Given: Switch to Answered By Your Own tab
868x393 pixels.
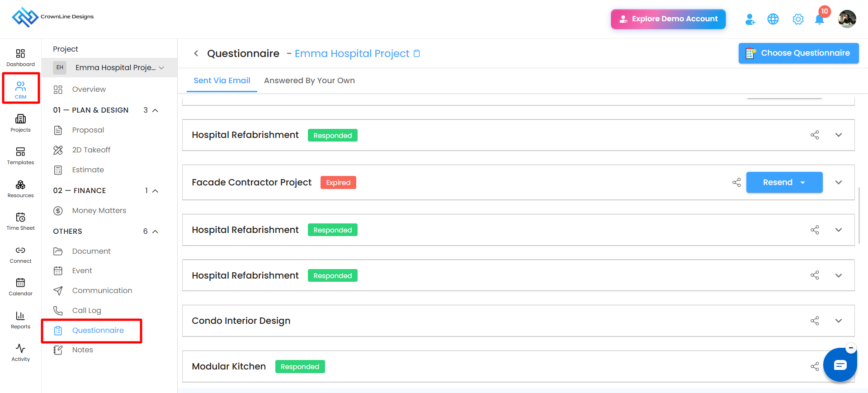Looking at the screenshot, I should [x=309, y=80].
